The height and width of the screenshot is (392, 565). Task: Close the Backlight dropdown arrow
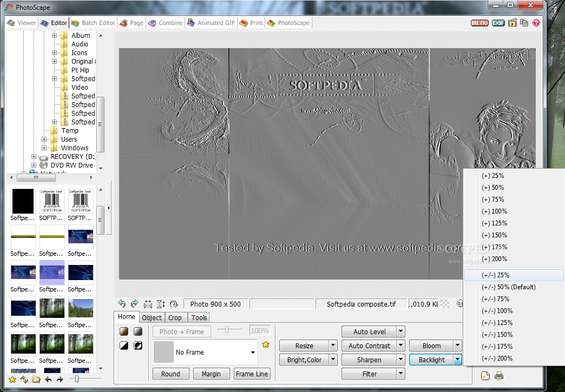[457, 360]
